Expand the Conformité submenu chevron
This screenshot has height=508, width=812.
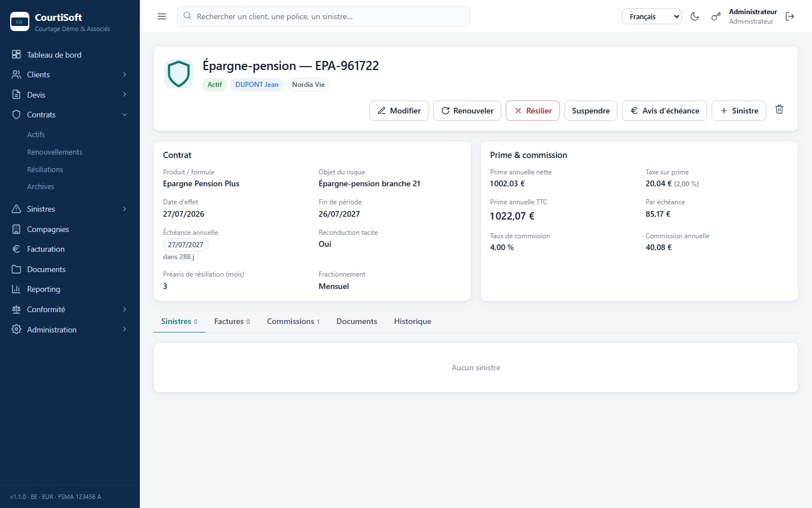coord(125,309)
